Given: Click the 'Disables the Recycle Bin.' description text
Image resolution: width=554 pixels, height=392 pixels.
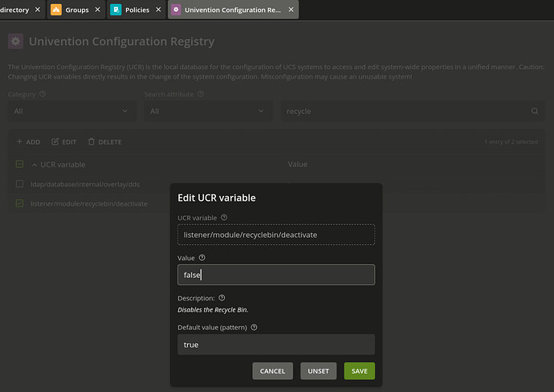Looking at the screenshot, I should click(x=213, y=309).
